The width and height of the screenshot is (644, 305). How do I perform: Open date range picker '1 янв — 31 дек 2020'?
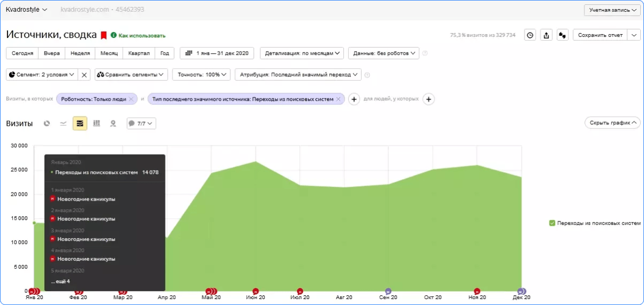click(217, 53)
